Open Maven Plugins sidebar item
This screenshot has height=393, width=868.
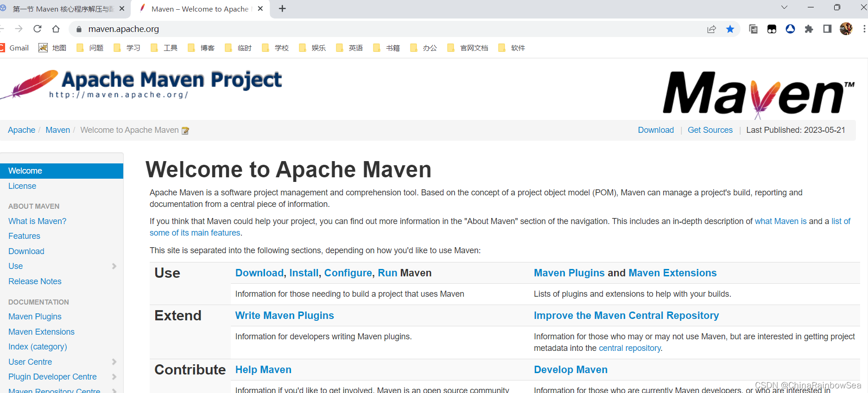(x=35, y=317)
